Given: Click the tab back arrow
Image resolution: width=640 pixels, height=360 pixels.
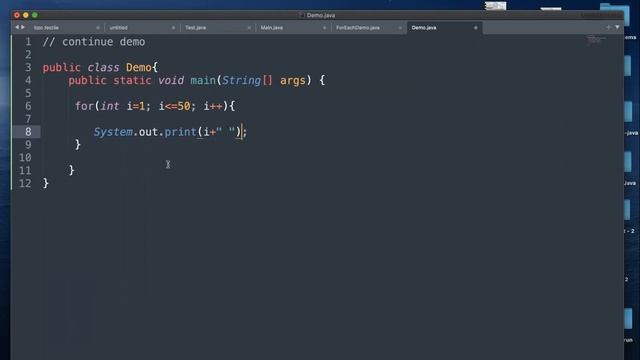Looking at the screenshot, I should click(x=17, y=27).
